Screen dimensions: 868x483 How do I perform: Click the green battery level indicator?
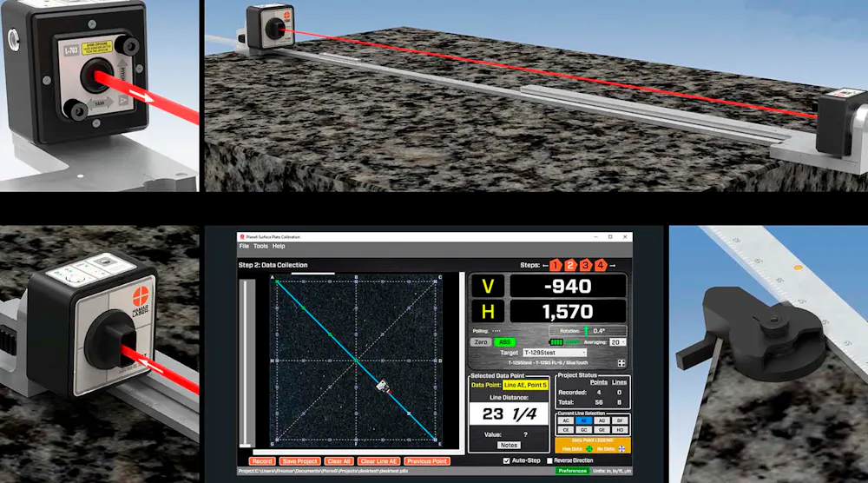(x=556, y=342)
